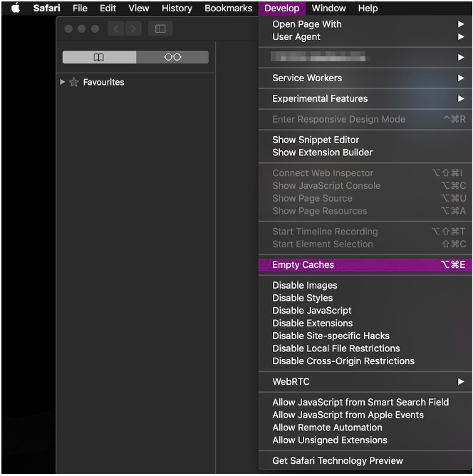Viewport: 473px width, 476px height.
Task: Open the Service Workers submenu
Action: point(307,78)
